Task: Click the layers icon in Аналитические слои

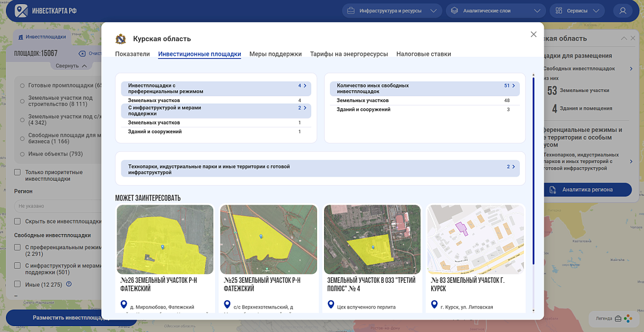Action: coord(454,11)
